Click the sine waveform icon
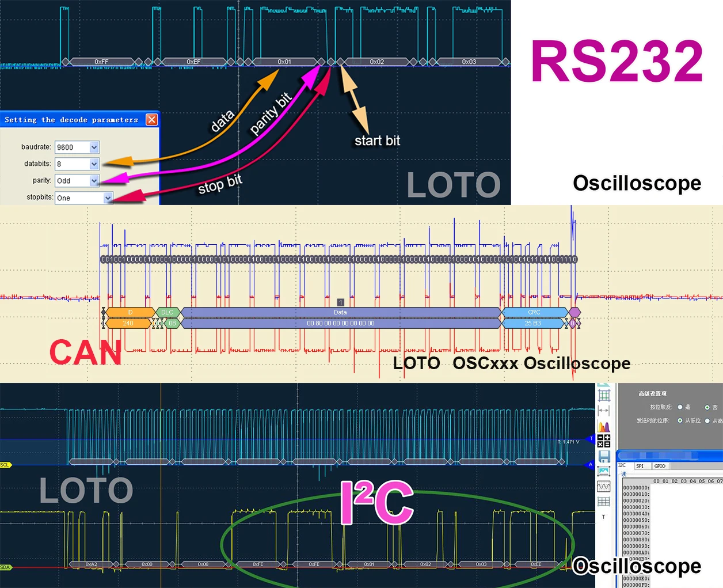 point(604,487)
